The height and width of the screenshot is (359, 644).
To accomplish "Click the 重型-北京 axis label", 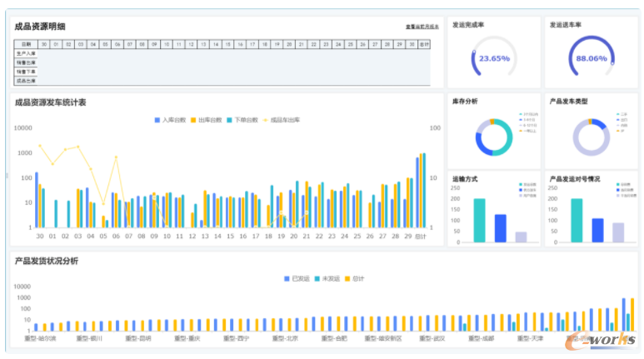I will pos(284,339).
